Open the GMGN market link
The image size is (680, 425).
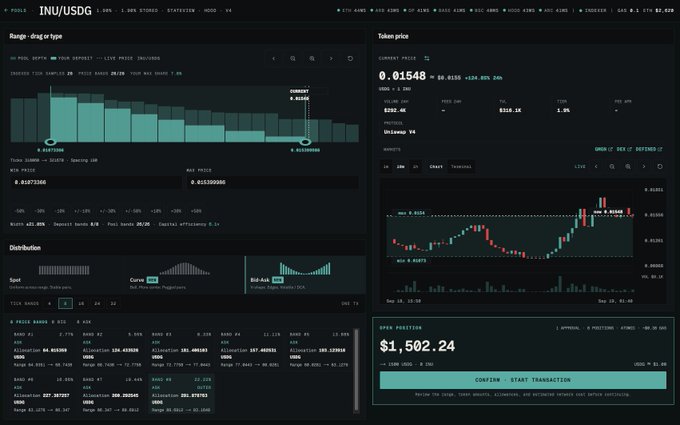(x=603, y=149)
